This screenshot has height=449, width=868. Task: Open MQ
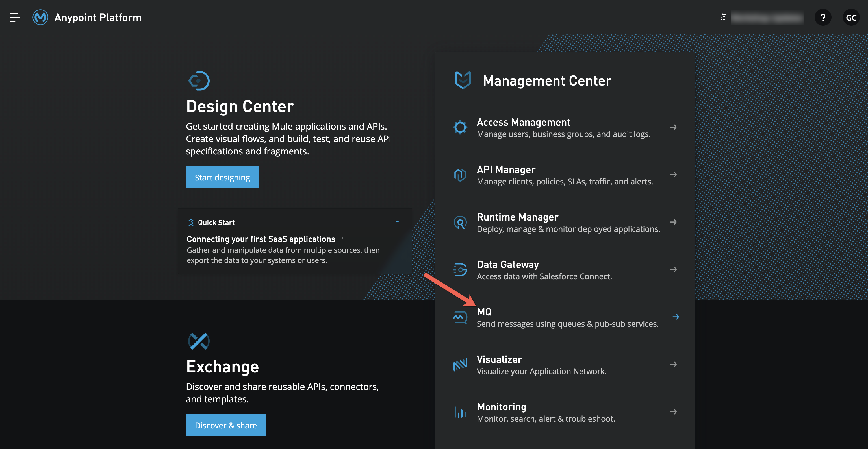484,312
